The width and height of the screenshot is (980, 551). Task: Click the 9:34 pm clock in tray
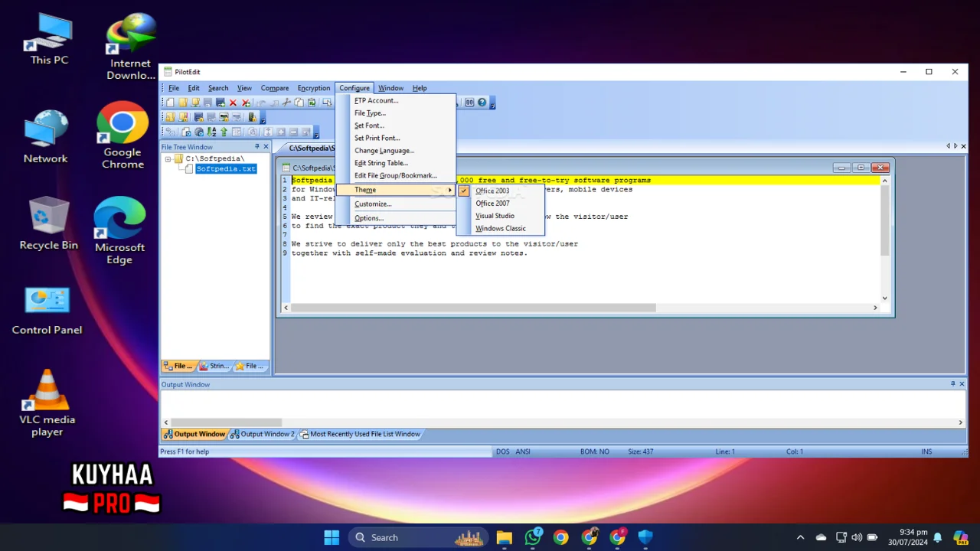[913, 532]
